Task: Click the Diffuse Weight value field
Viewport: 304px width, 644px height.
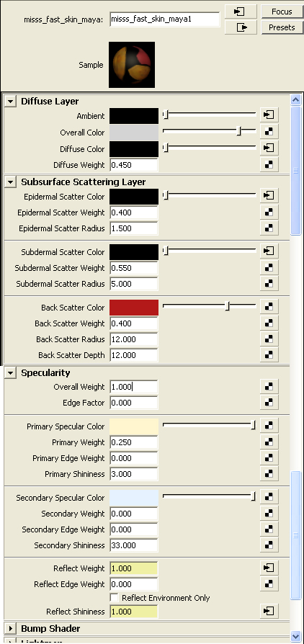Action: coord(134,165)
